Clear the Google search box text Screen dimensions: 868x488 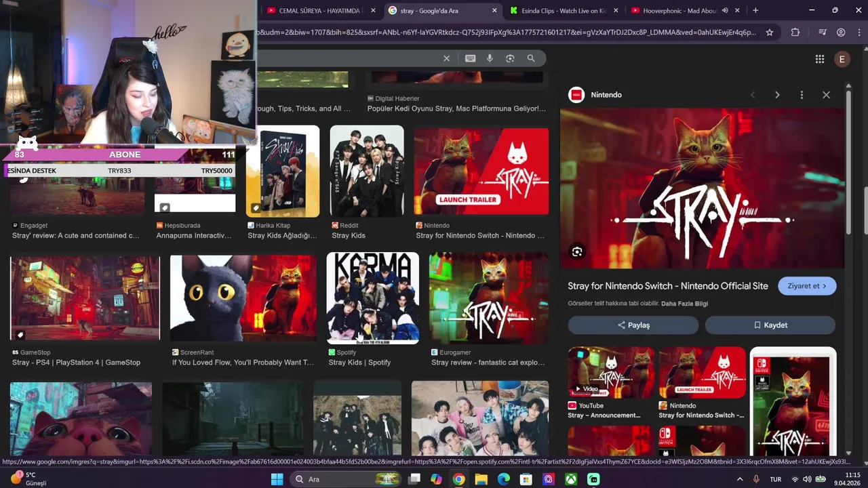[x=446, y=58]
